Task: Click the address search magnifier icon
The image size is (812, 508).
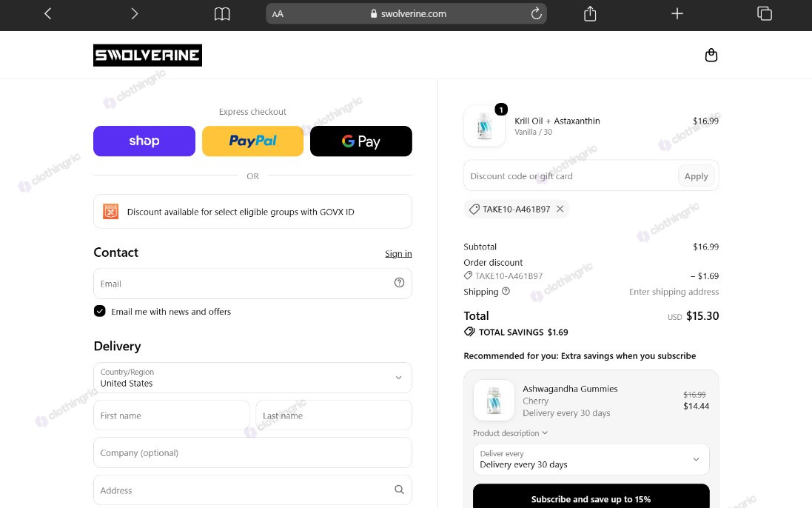Action: click(399, 489)
